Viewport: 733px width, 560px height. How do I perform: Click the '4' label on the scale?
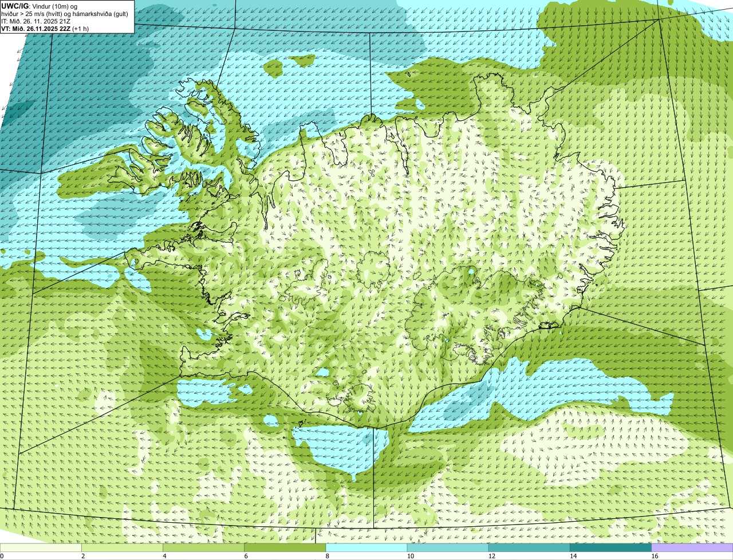click(x=164, y=556)
